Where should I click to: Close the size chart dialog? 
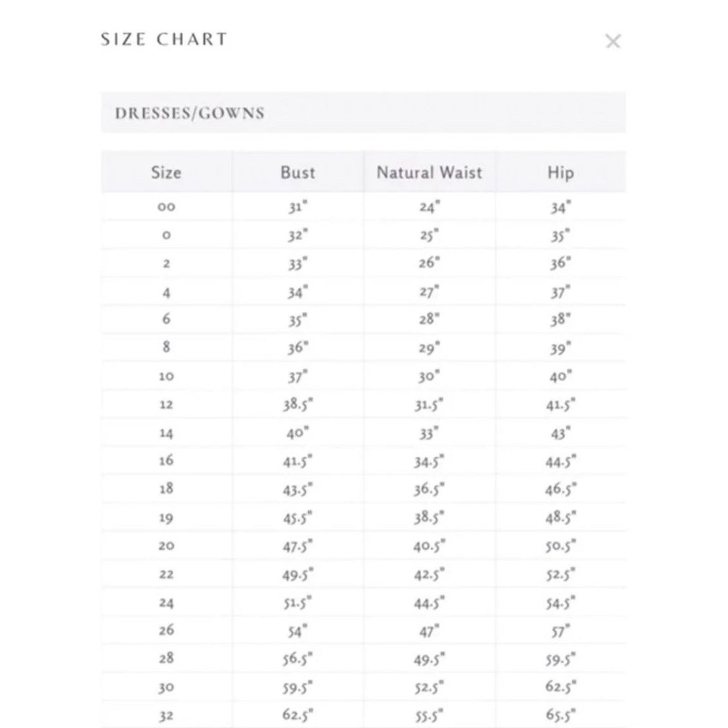(613, 41)
